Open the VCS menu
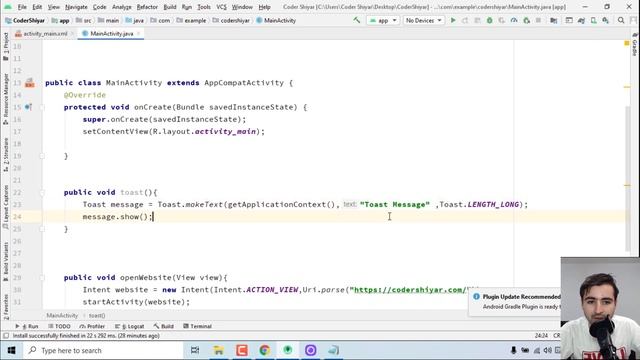 221,7
